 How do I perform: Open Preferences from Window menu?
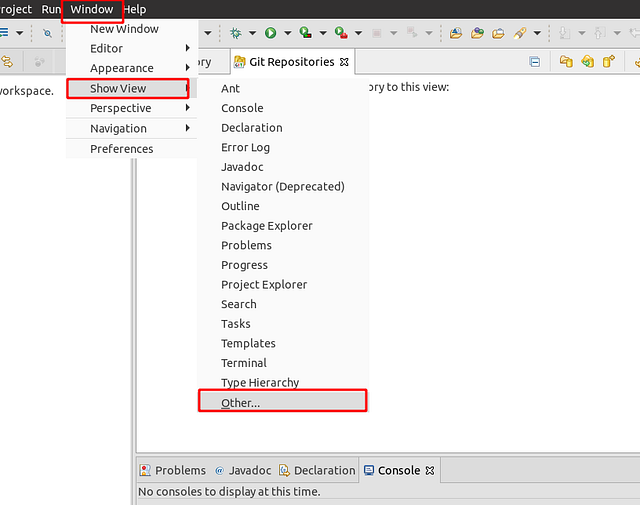point(131,149)
